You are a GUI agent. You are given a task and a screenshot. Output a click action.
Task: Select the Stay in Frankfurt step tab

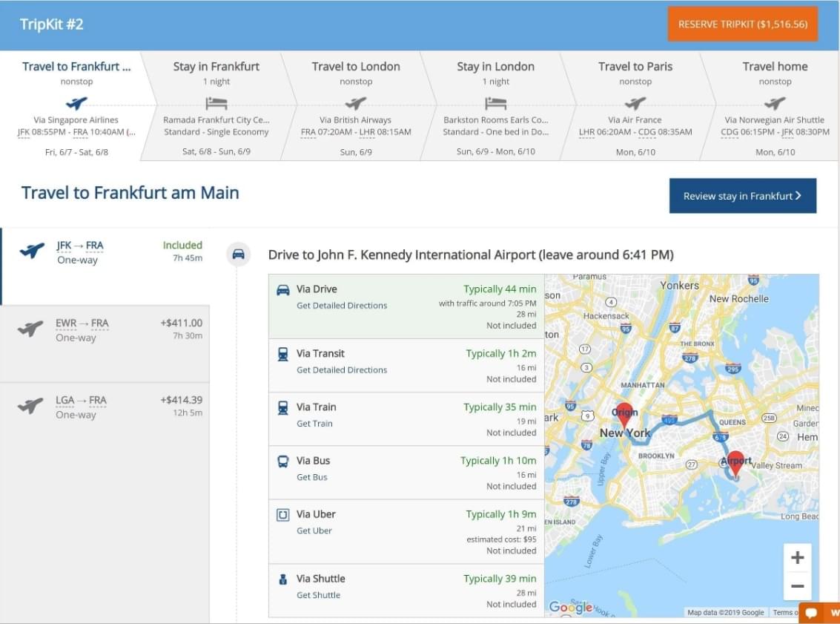[x=216, y=106]
